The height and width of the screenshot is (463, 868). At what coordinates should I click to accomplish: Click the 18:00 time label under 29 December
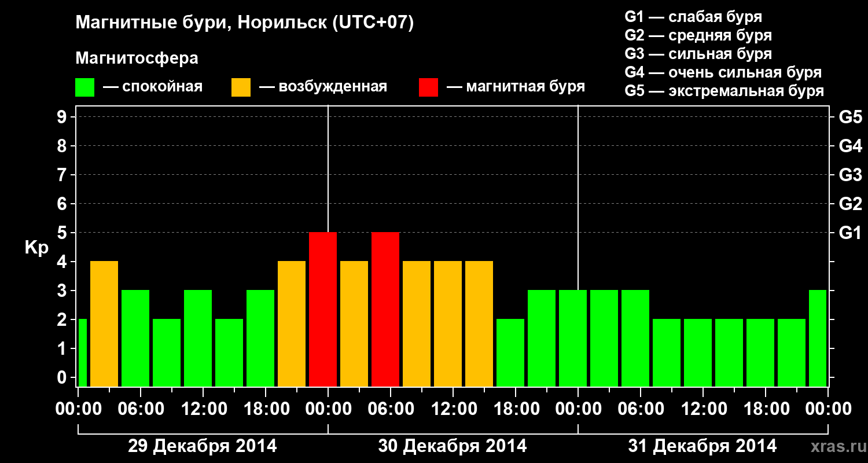tap(266, 409)
